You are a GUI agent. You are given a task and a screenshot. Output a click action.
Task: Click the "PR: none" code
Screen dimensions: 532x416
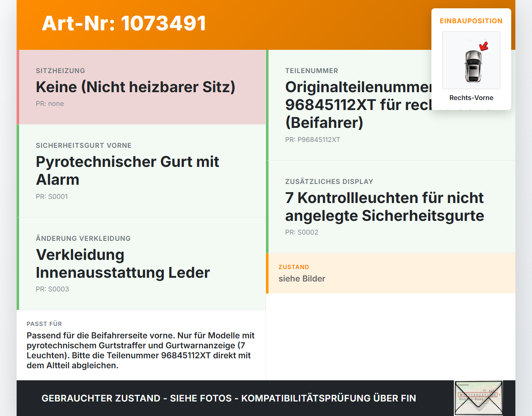click(x=50, y=104)
